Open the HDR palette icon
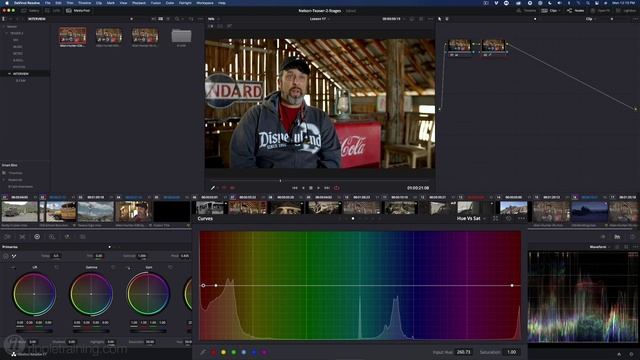This screenshot has width=640, height=360. pos(52,237)
